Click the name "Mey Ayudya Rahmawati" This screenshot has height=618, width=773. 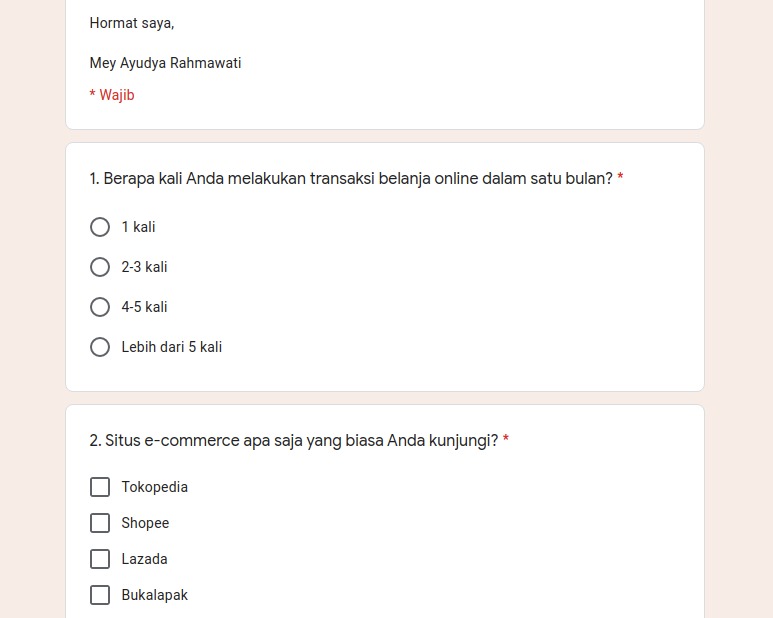tap(165, 63)
